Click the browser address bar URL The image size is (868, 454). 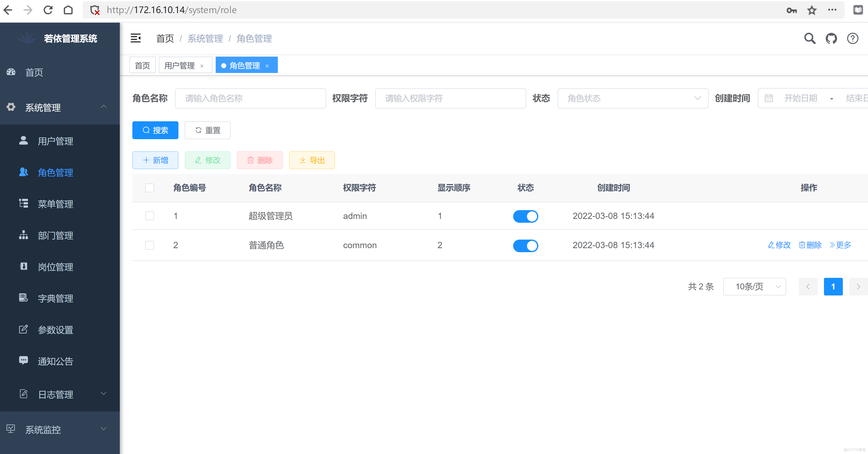[171, 10]
